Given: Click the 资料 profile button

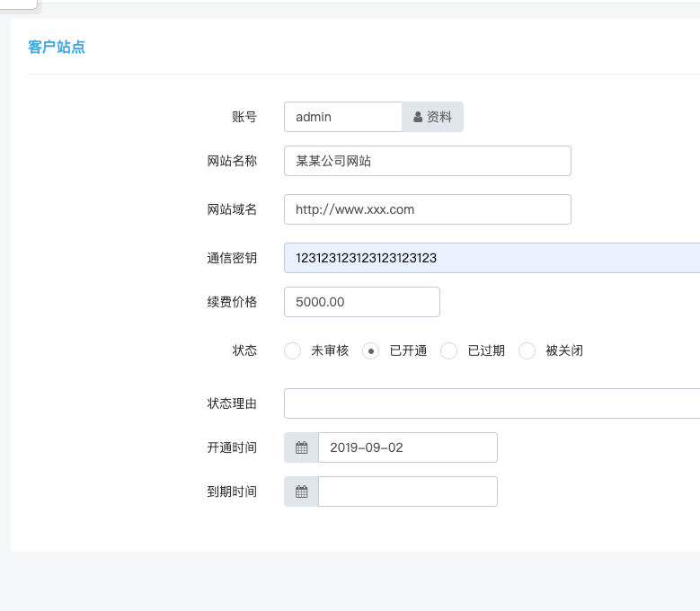Looking at the screenshot, I should point(432,117).
